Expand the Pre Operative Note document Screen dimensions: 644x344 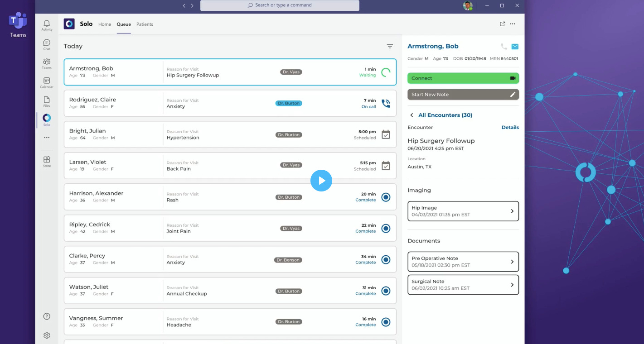click(x=463, y=262)
